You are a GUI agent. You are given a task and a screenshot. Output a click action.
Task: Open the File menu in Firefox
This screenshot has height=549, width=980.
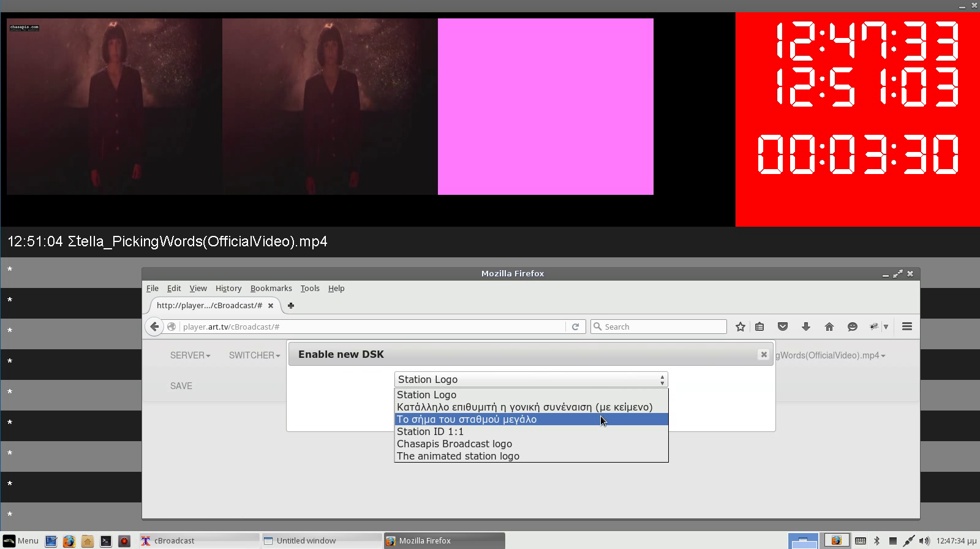(153, 288)
